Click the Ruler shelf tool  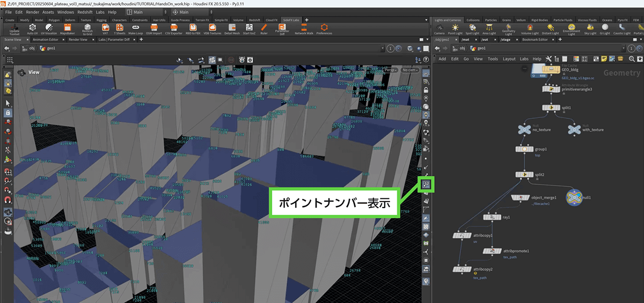(264, 28)
